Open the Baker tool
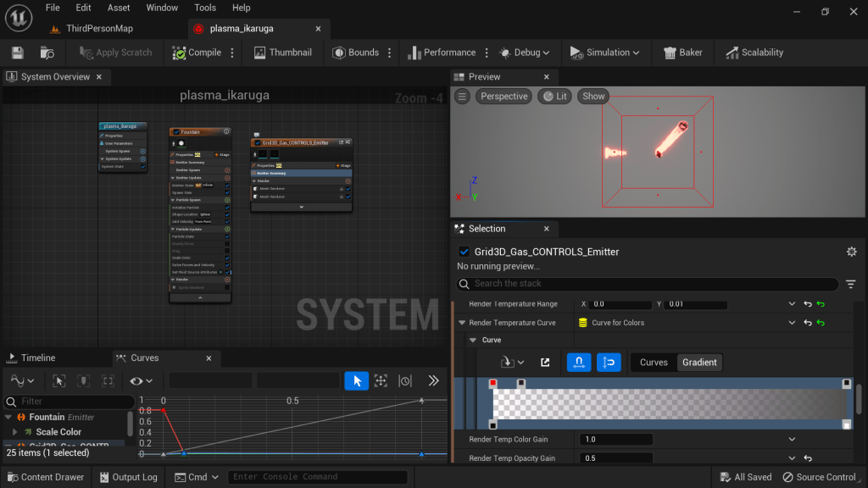Viewport: 868px width, 488px height. pos(682,53)
